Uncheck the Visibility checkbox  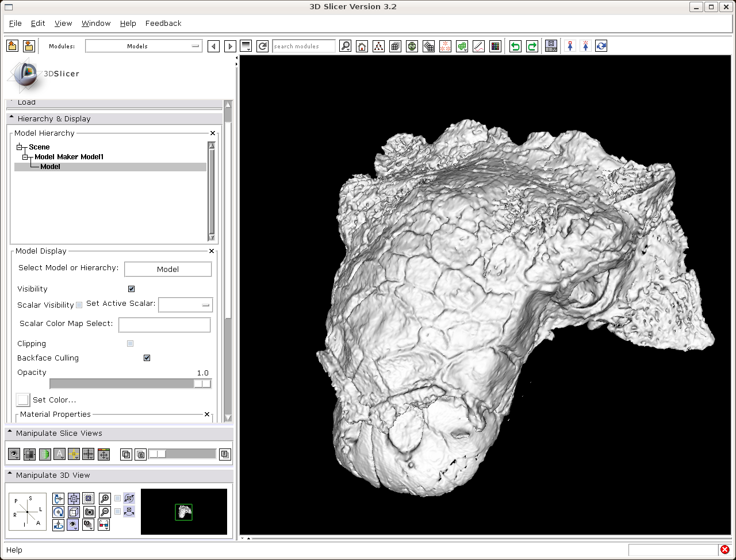(x=131, y=289)
